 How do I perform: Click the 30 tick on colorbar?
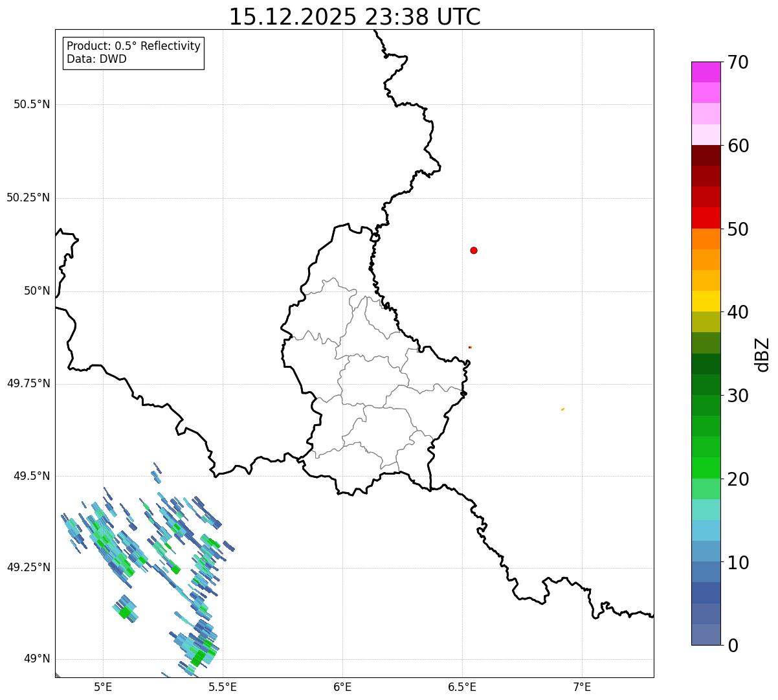pos(739,396)
